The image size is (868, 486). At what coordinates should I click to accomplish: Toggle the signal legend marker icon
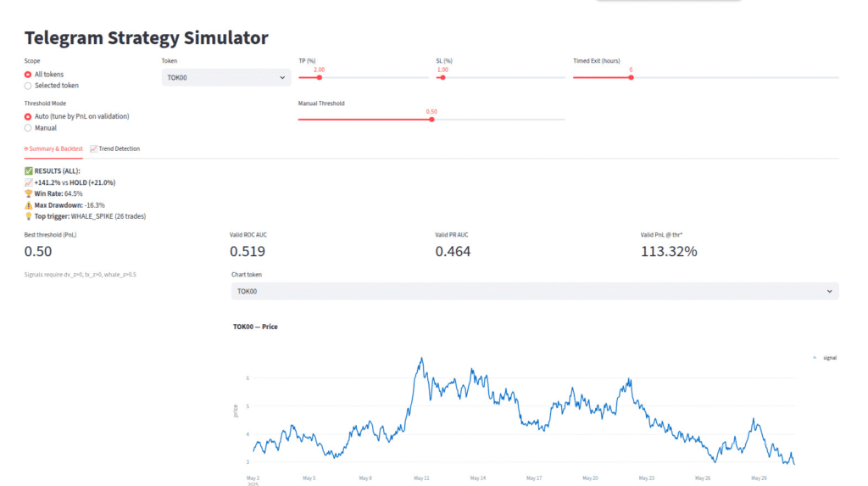(815, 358)
